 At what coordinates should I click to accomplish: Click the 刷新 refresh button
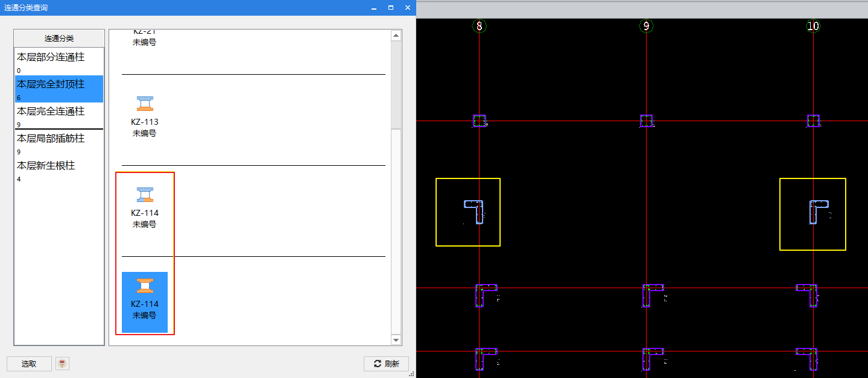[x=386, y=364]
